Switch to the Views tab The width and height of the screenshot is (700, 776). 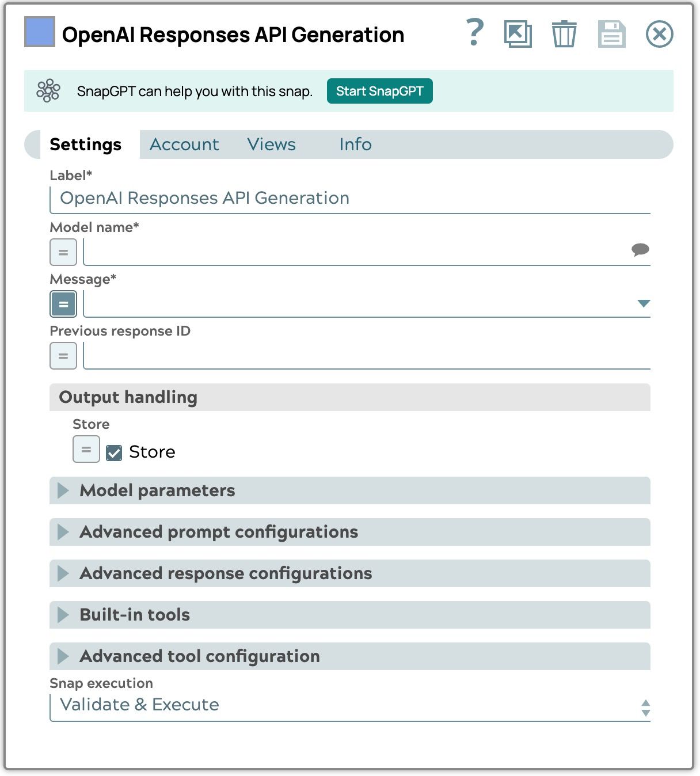(271, 144)
